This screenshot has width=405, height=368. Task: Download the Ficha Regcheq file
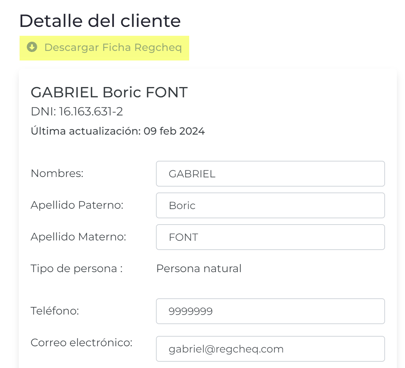(x=104, y=48)
